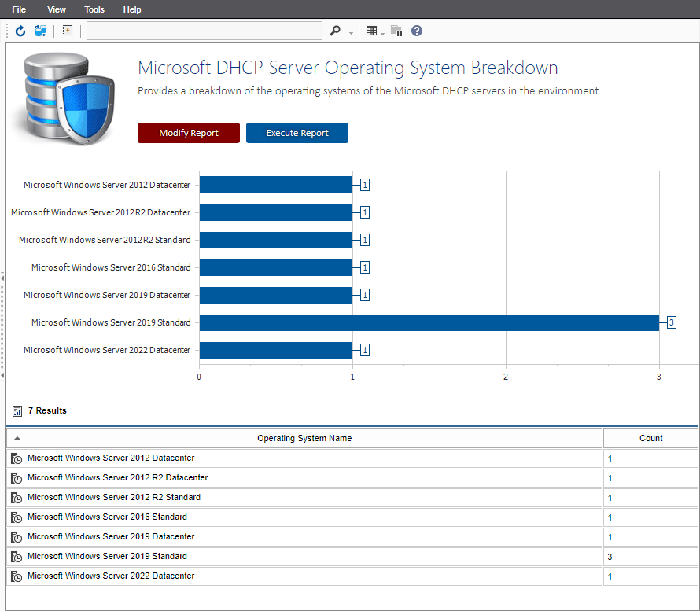Click the Execute Report button
The height and width of the screenshot is (611, 700).
pos(297,133)
